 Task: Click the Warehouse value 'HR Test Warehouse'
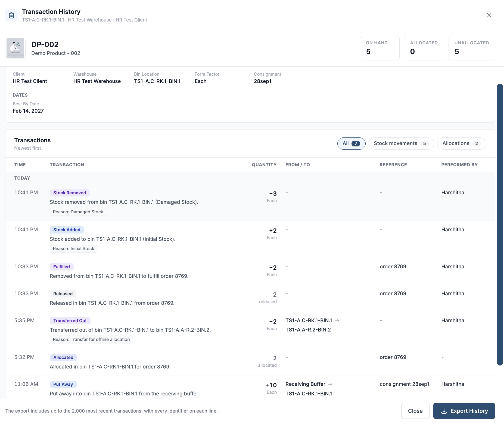tap(97, 81)
